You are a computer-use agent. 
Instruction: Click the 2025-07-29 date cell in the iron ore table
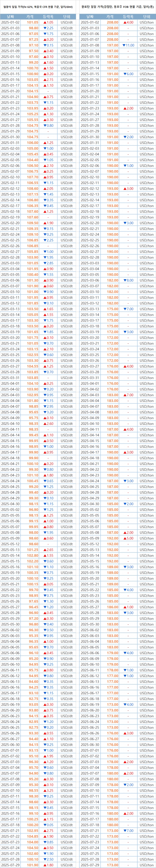pyautogui.click(x=10, y=865)
